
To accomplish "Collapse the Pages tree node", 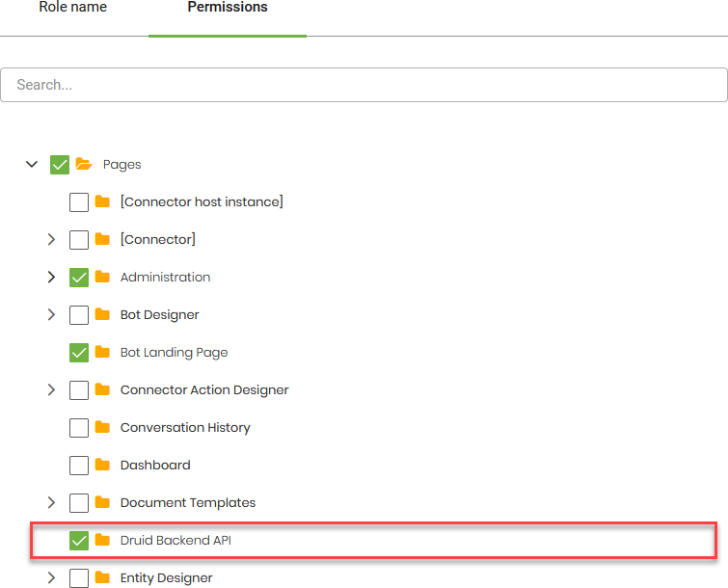I will tap(32, 165).
